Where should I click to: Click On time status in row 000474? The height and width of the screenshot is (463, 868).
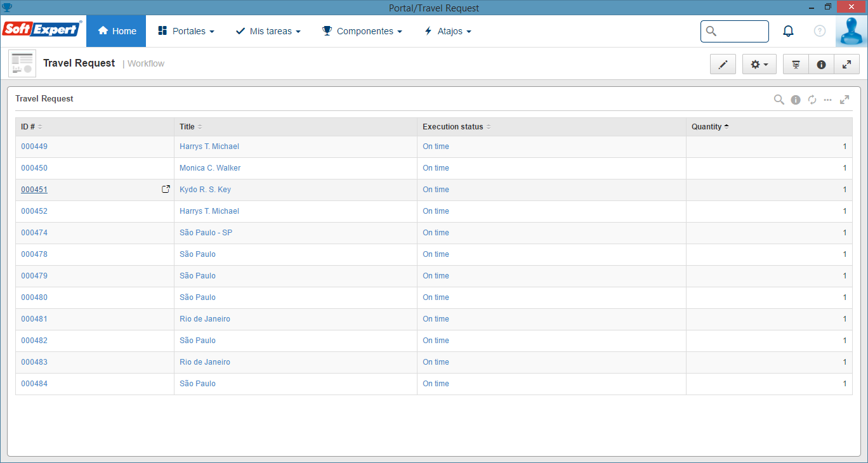point(436,233)
